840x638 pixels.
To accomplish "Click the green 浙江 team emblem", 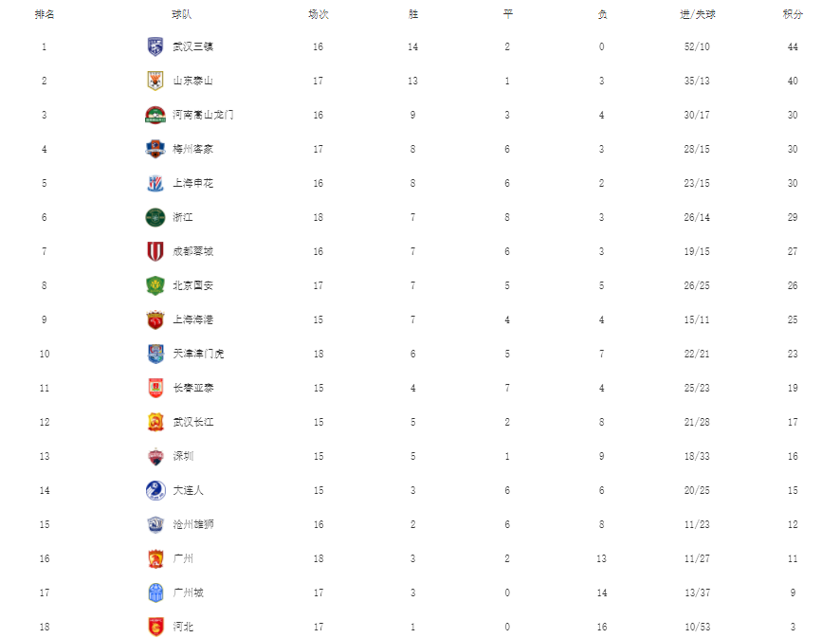I will pyautogui.click(x=155, y=217).
